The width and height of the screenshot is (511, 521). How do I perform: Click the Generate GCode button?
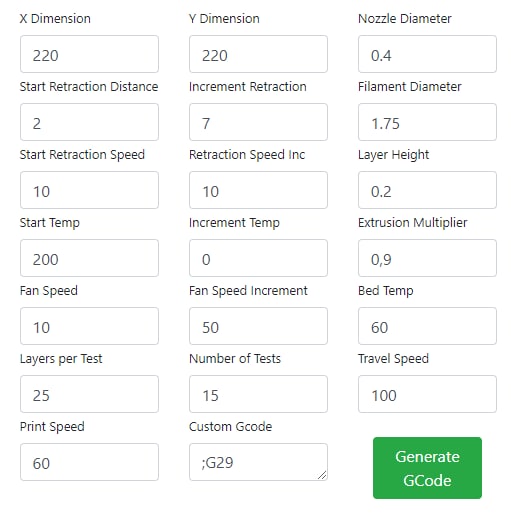click(x=427, y=468)
